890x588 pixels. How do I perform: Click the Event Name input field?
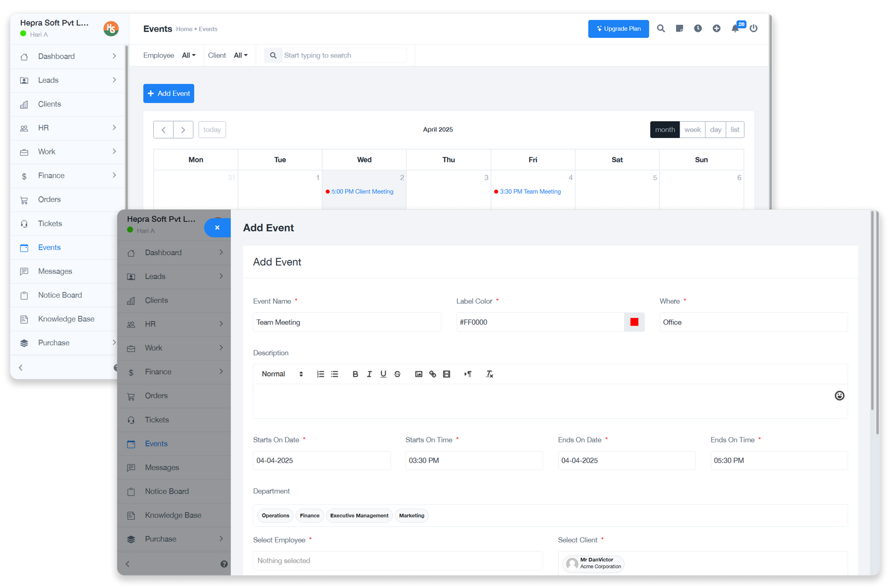[347, 322]
